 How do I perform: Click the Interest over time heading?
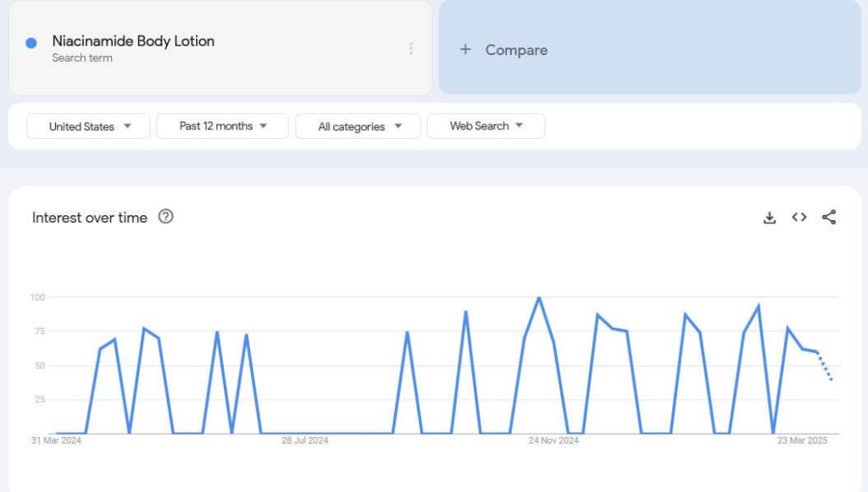pos(90,218)
